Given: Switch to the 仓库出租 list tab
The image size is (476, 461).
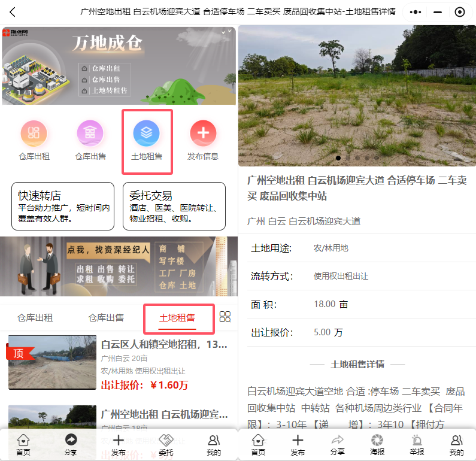Looking at the screenshot, I should coord(35,318).
